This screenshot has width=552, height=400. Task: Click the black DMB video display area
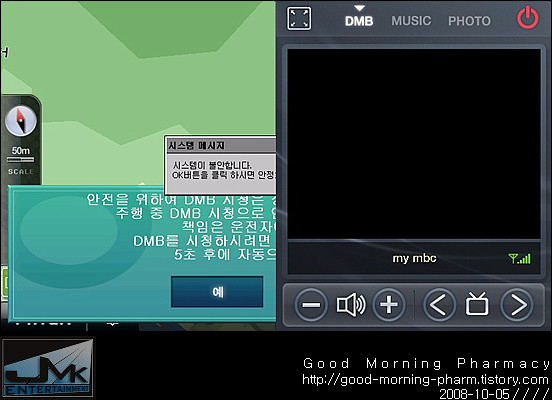pyautogui.click(x=414, y=144)
